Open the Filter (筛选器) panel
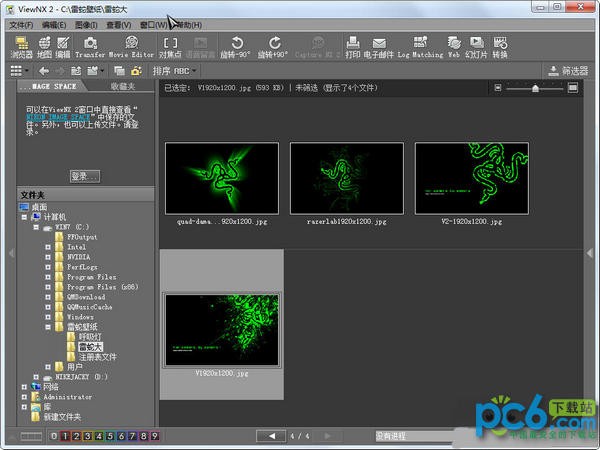600x450 pixels. click(x=568, y=71)
